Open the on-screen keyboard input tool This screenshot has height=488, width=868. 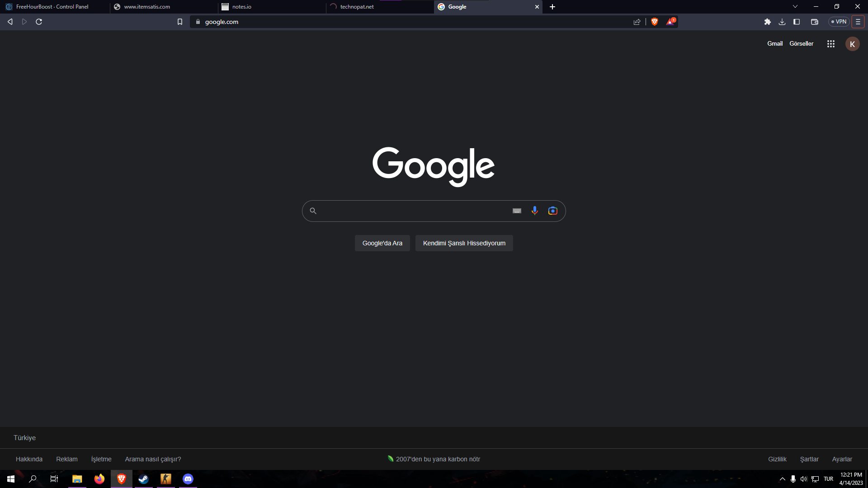pyautogui.click(x=517, y=211)
